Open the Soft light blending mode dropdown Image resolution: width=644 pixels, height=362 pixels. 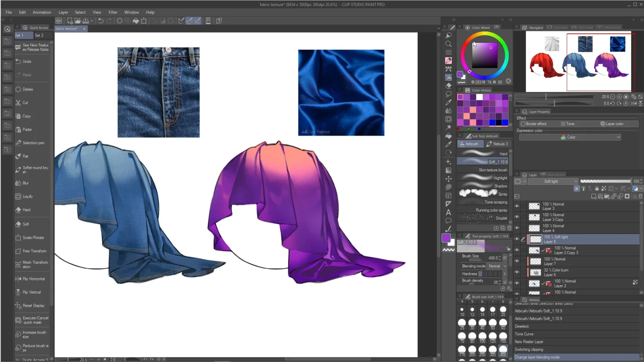click(553, 182)
